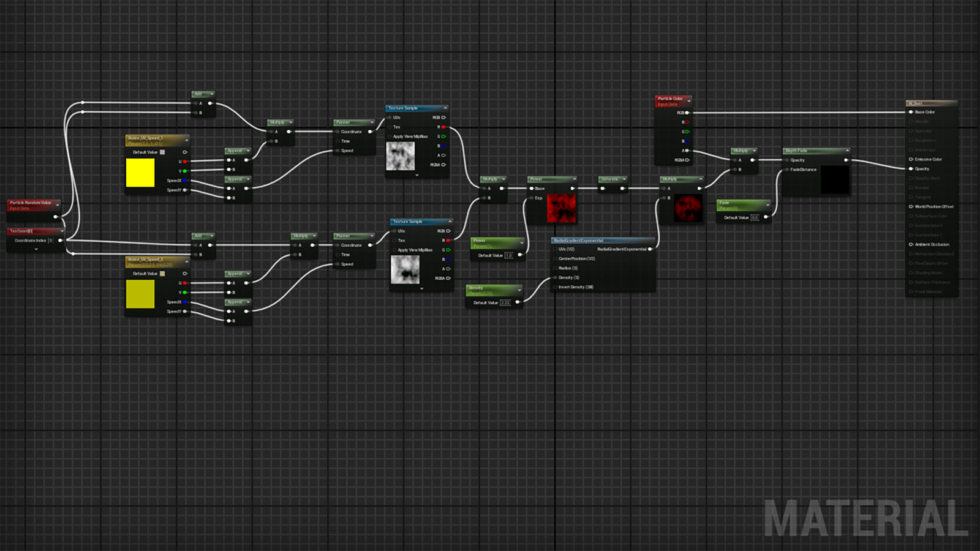Click the SpeedY pin of Noise_UV_Speed_2
980x551 pixels.
pyautogui.click(x=184, y=312)
